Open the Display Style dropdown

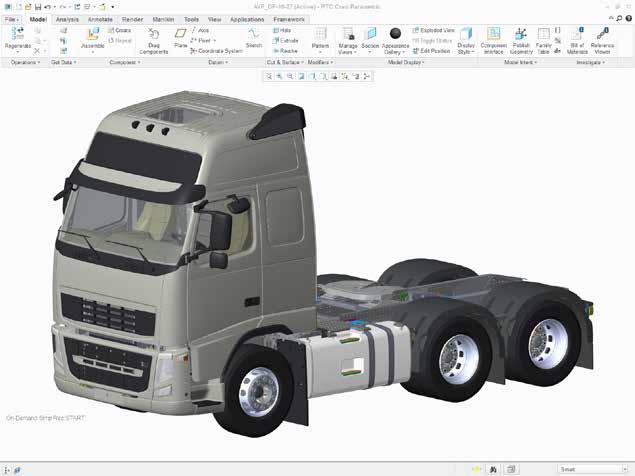coord(466,49)
